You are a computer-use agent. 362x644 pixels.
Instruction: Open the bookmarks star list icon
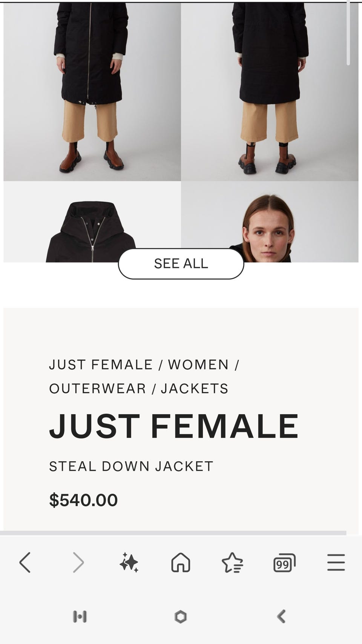coord(232,562)
